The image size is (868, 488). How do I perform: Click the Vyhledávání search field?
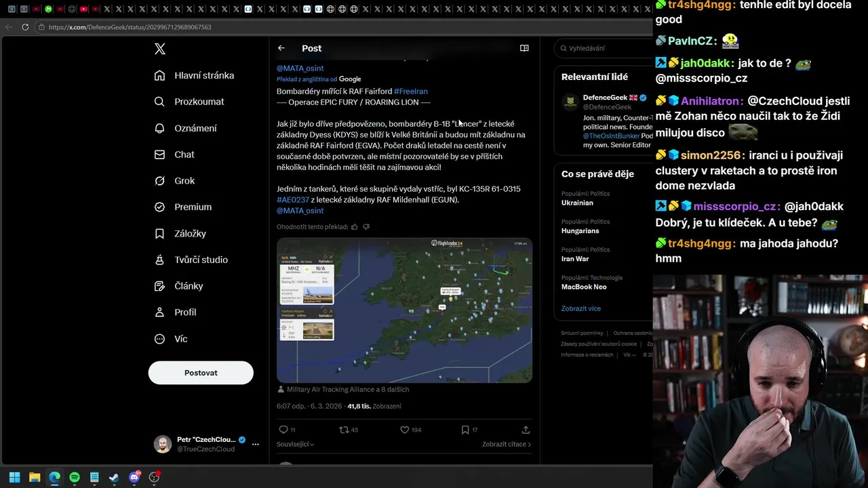pyautogui.click(x=604, y=48)
